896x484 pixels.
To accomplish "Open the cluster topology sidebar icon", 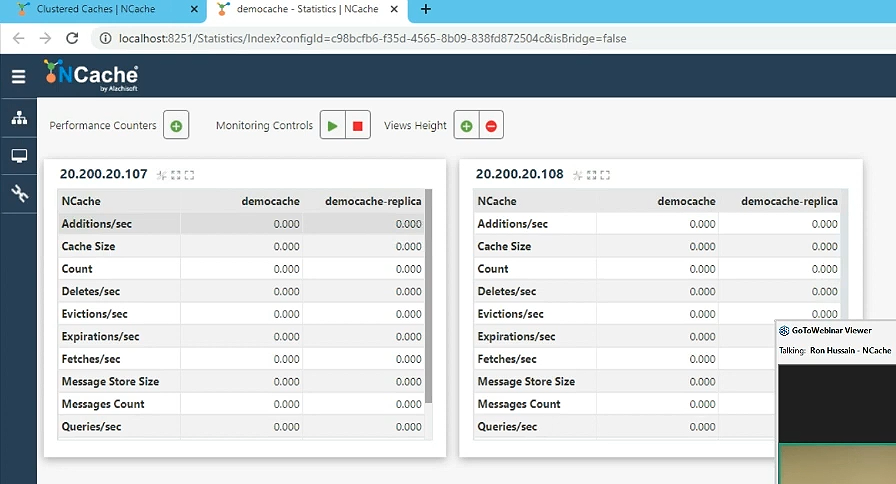I will point(19,118).
